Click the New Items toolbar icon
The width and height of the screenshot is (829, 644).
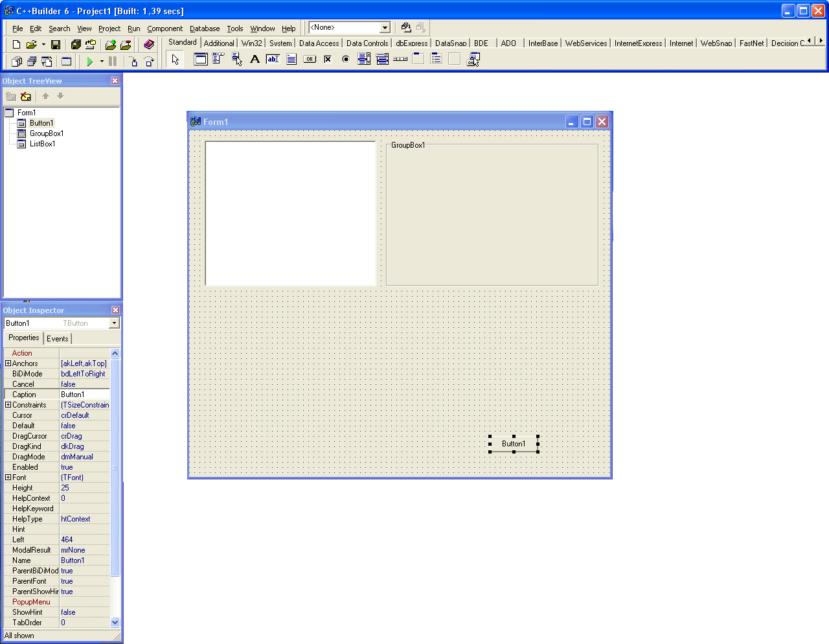point(16,44)
